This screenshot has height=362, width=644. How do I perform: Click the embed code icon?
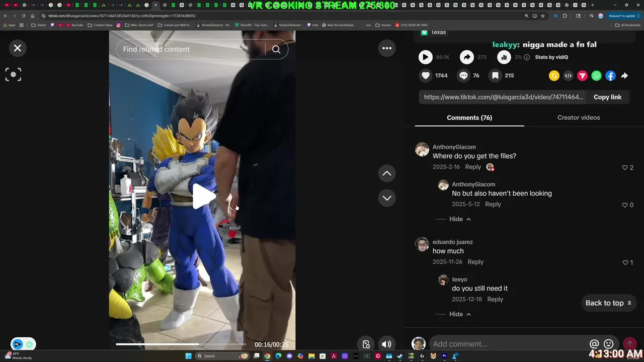coord(568,76)
